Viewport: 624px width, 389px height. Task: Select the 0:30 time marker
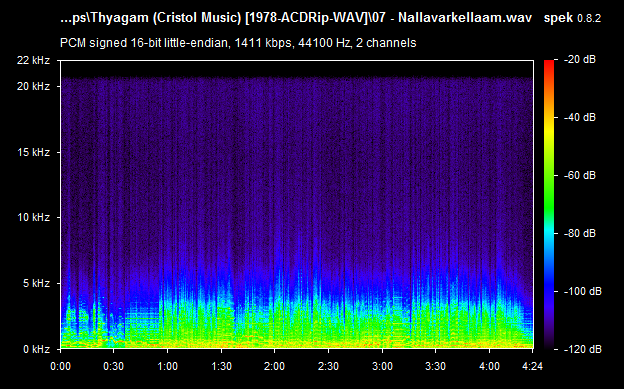(113, 366)
